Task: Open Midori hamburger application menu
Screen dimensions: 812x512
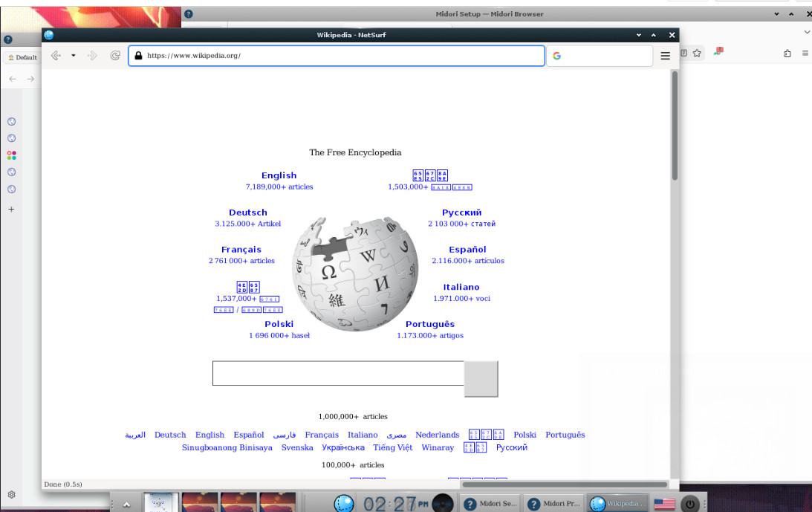Action: click(x=805, y=54)
